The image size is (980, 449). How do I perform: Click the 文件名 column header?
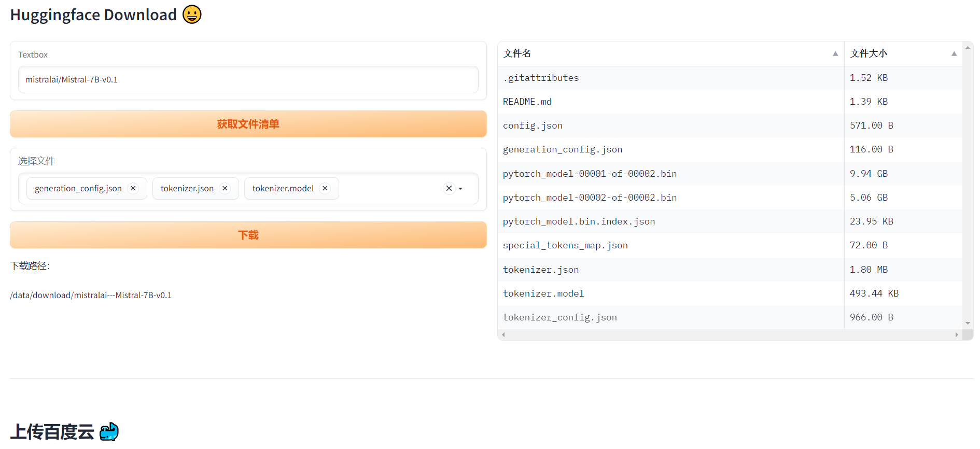[671, 53]
